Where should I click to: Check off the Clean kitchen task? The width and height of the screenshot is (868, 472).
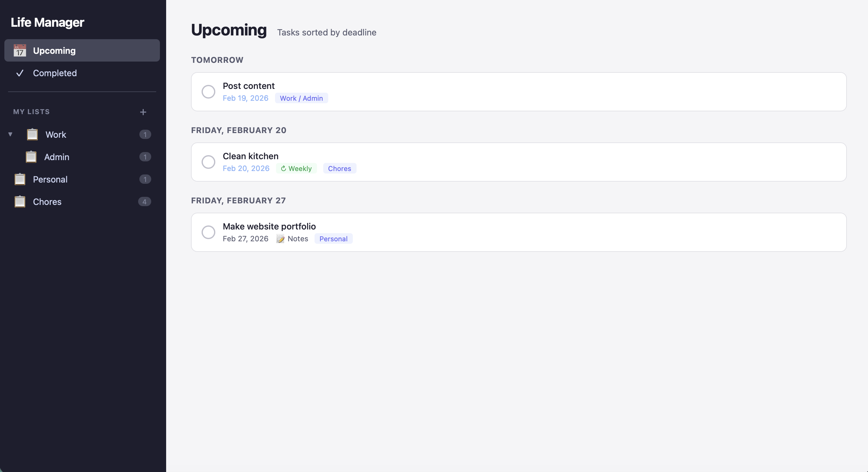tap(208, 162)
